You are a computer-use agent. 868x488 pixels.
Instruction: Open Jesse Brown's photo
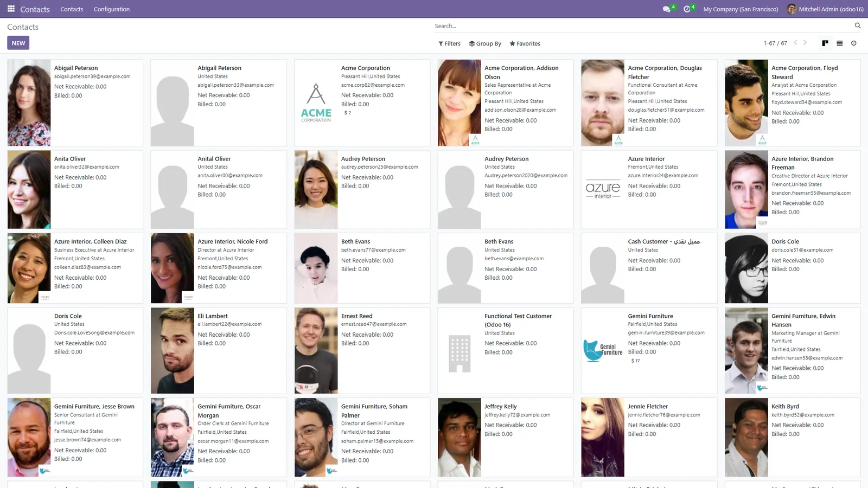click(x=29, y=438)
